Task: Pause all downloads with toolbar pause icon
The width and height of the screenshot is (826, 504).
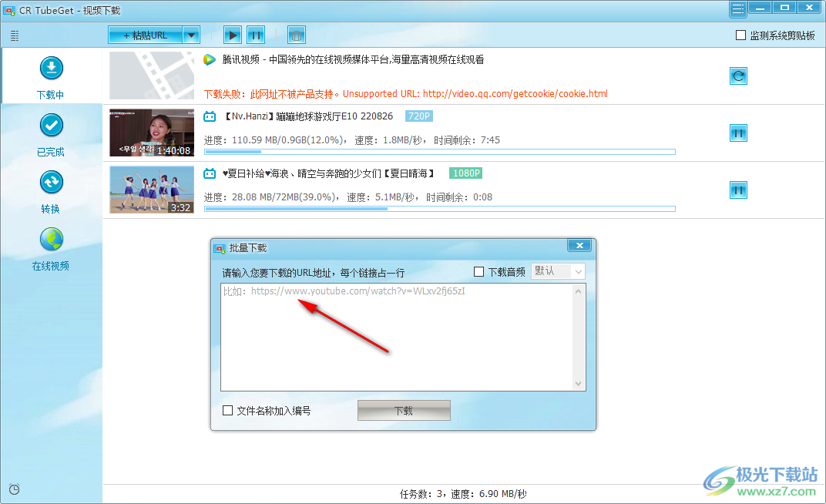Action: [x=256, y=35]
